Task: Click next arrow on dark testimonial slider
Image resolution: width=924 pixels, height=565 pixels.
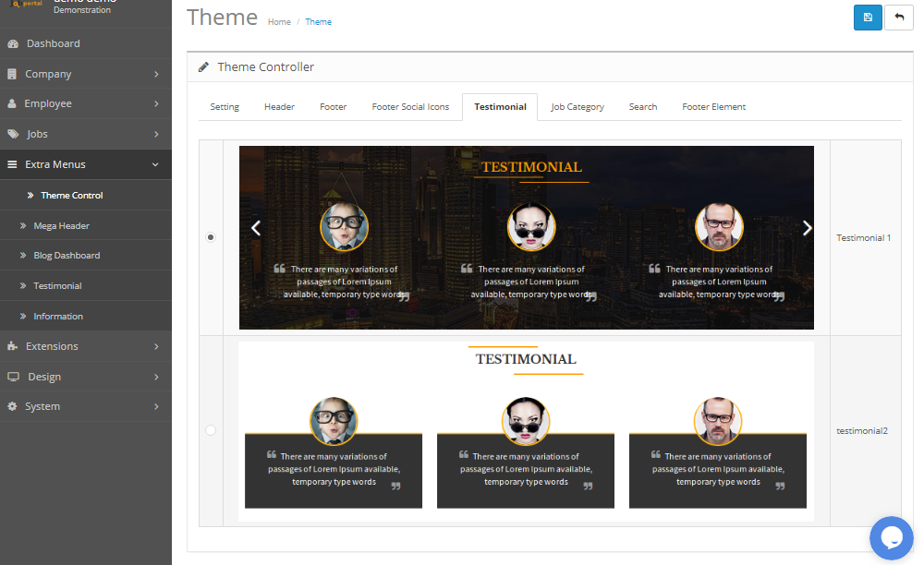Action: coord(807,228)
